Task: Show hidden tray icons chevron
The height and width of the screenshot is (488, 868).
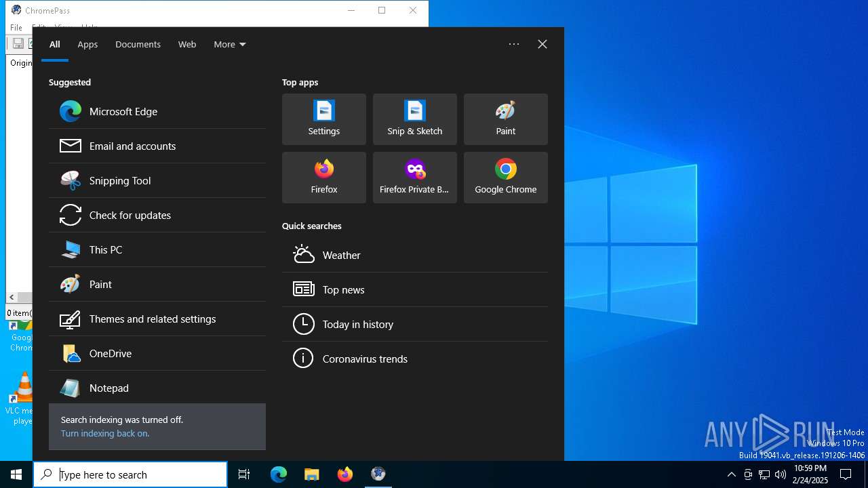Action: click(732, 474)
